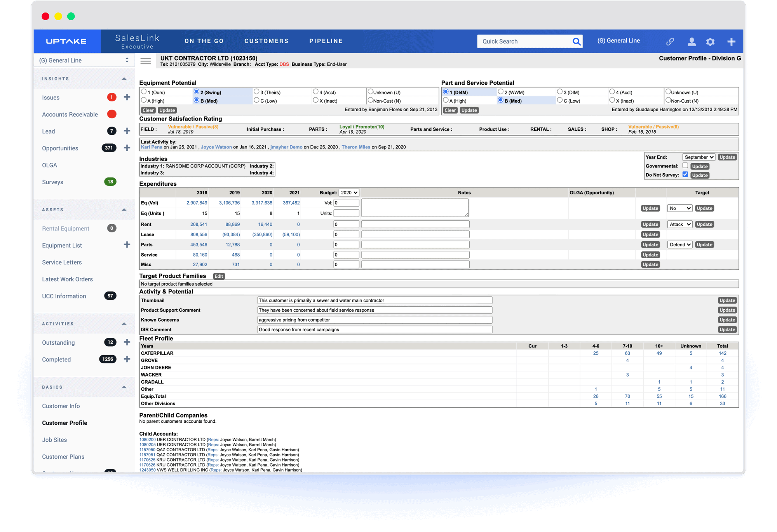This screenshot has width=777, height=532.
Task: Click the plus icon in top header
Action: (731, 42)
